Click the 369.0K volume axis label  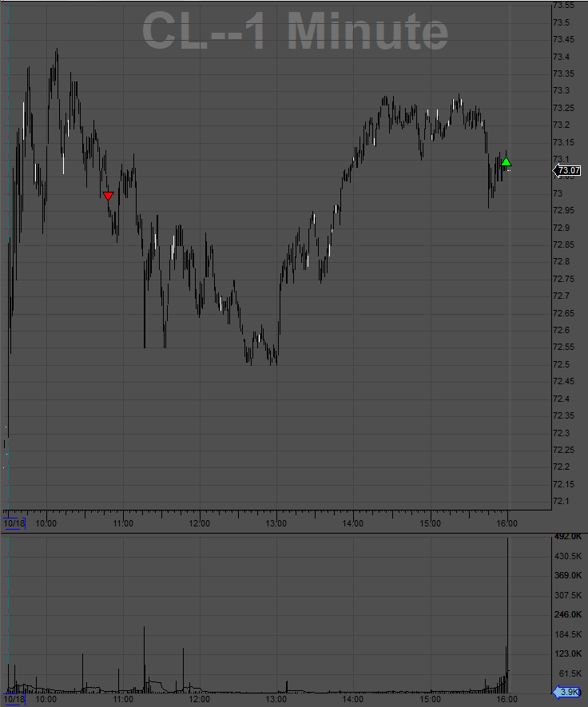pos(568,575)
